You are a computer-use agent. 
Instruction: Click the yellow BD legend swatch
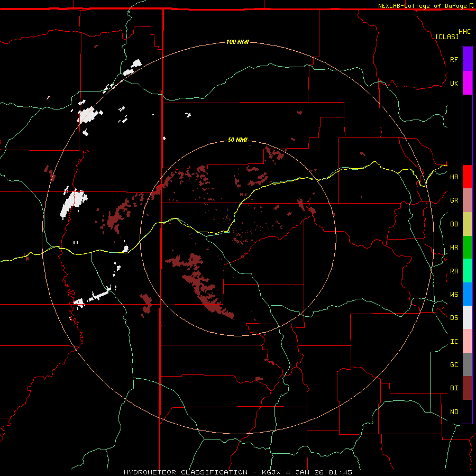pos(467,224)
